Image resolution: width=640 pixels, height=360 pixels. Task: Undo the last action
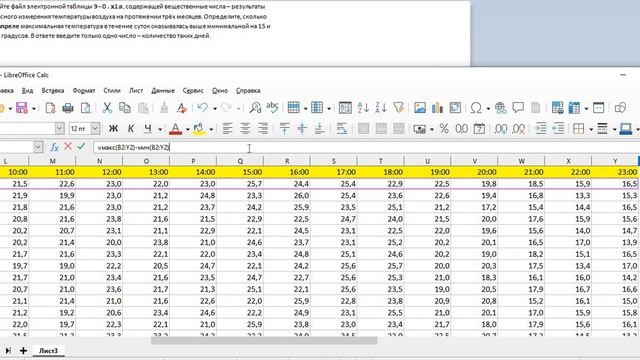point(202,108)
